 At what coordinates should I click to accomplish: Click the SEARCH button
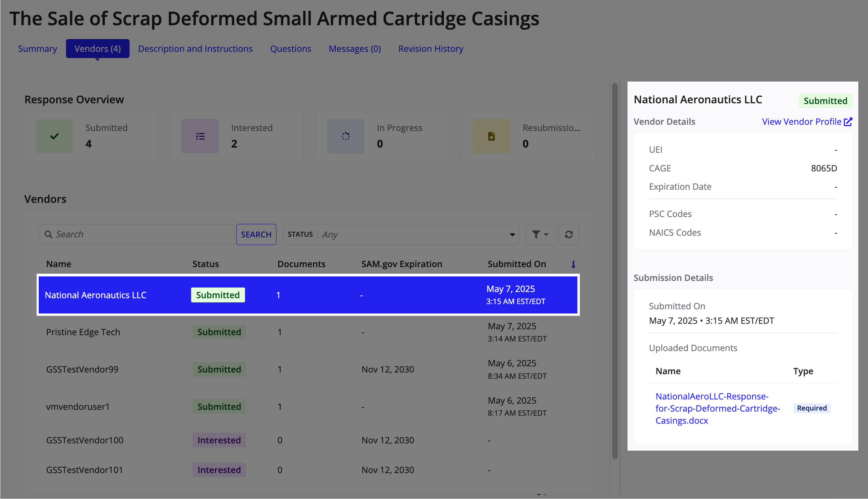[256, 235]
